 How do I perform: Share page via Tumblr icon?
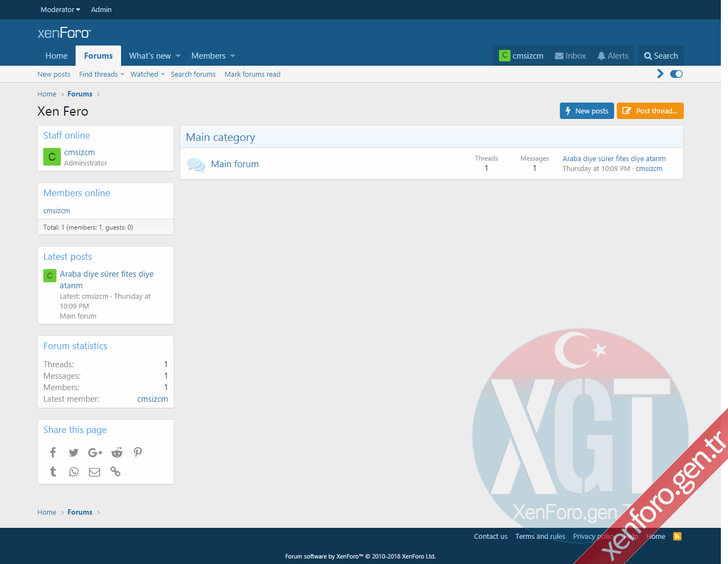pos(53,471)
